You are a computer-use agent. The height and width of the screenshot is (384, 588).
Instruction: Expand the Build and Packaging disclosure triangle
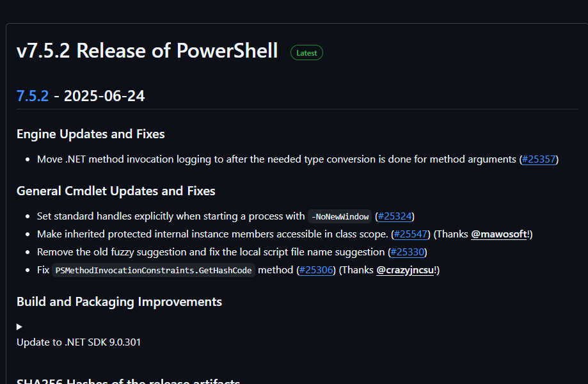click(x=19, y=326)
